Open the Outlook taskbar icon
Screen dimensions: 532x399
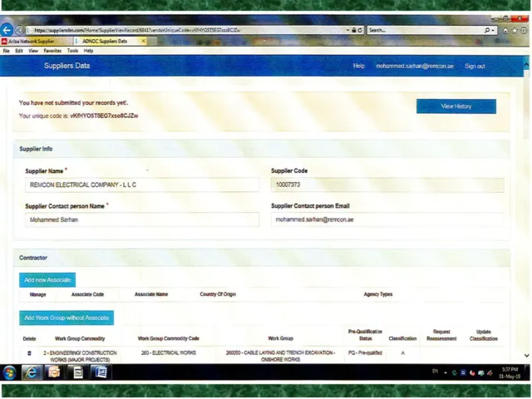click(54, 372)
